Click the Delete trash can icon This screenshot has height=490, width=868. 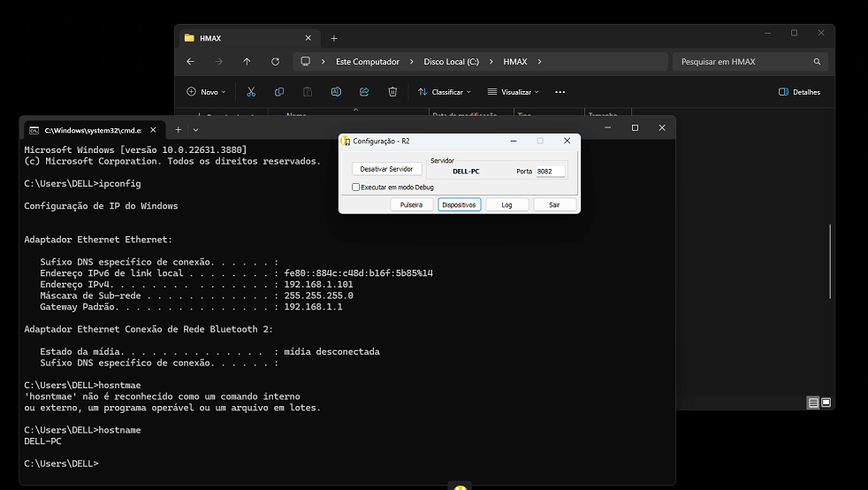[392, 92]
